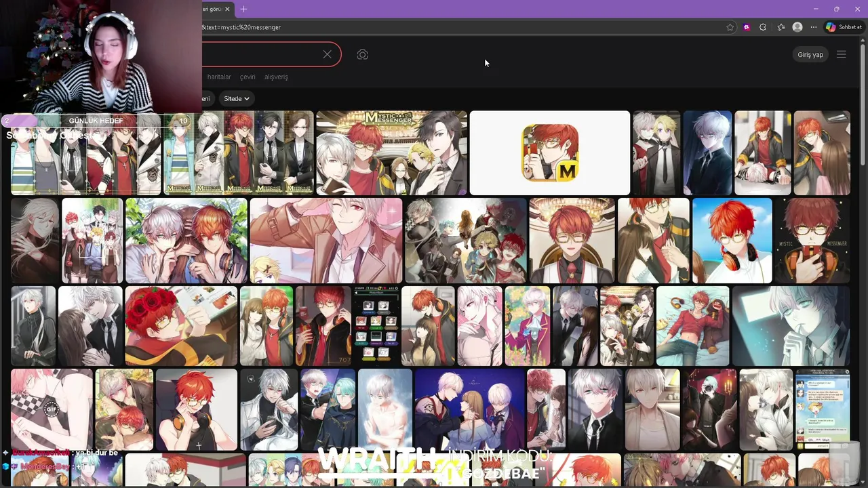Screen dimensions: 868x488
Task: Open thumbnail of white-haired man on blue background
Action: coord(707,152)
